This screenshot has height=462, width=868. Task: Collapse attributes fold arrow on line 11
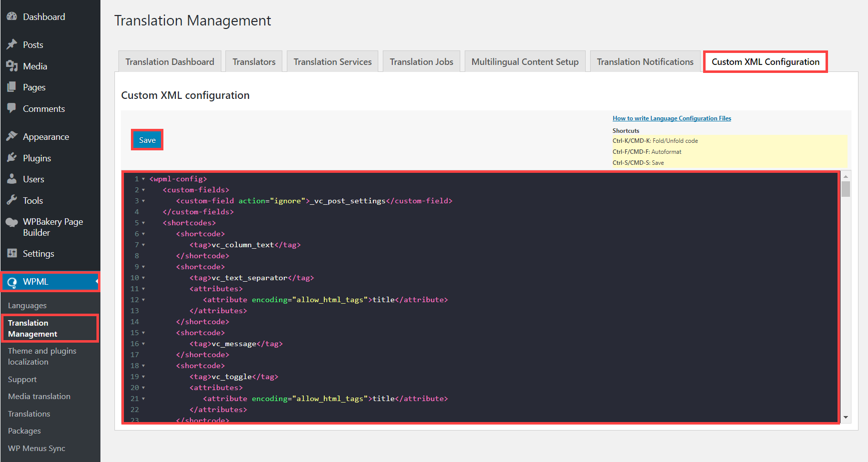(143, 289)
